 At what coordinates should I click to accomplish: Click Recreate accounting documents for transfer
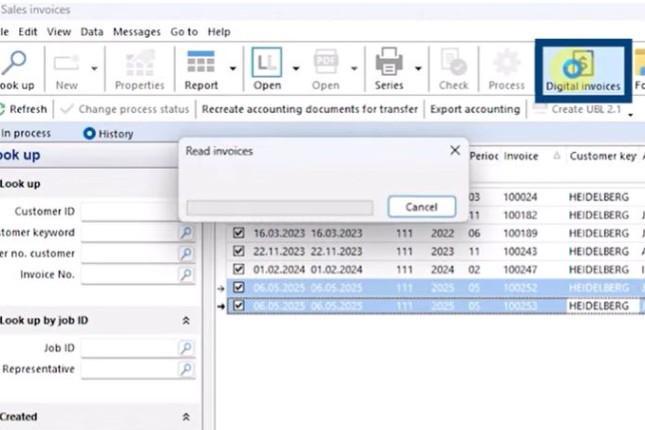[310, 109]
